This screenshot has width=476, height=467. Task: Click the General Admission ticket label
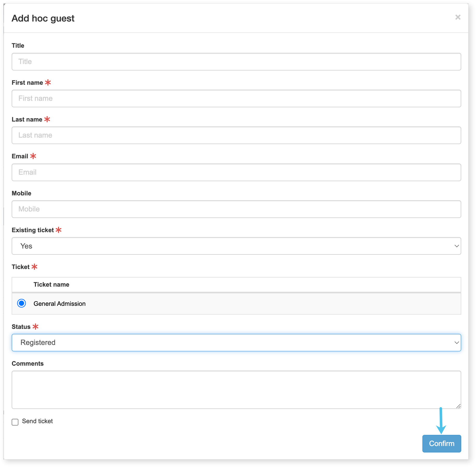coord(60,303)
